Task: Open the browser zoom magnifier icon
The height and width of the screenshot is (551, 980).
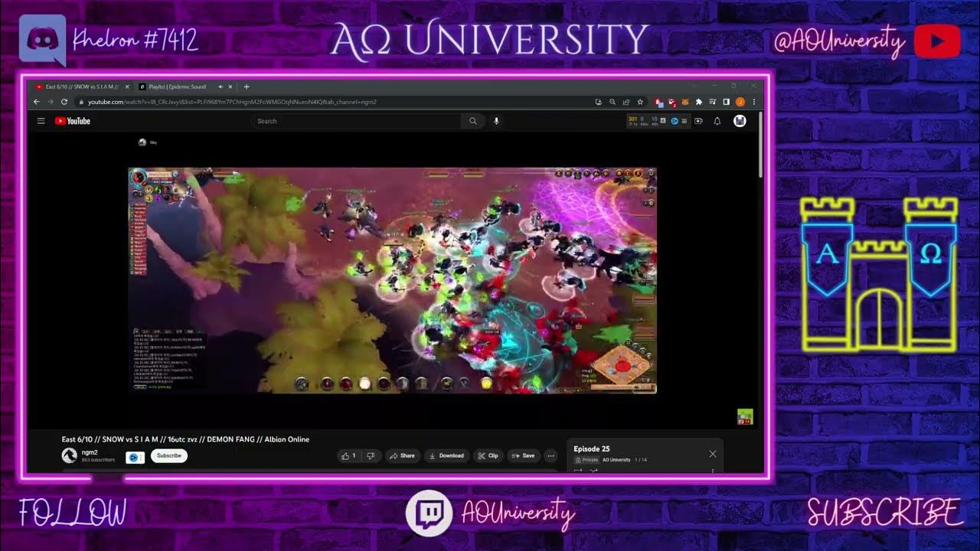Action: tap(612, 102)
